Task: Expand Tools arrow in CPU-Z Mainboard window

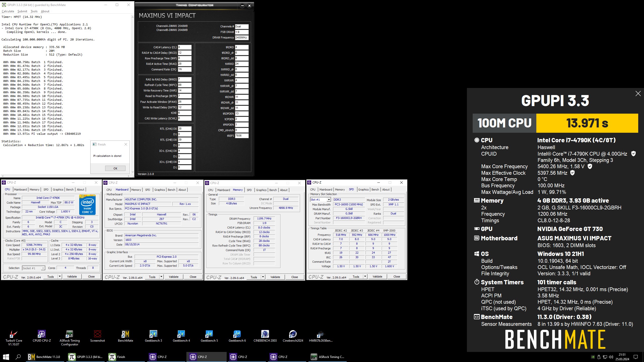Action: [x=162, y=277]
